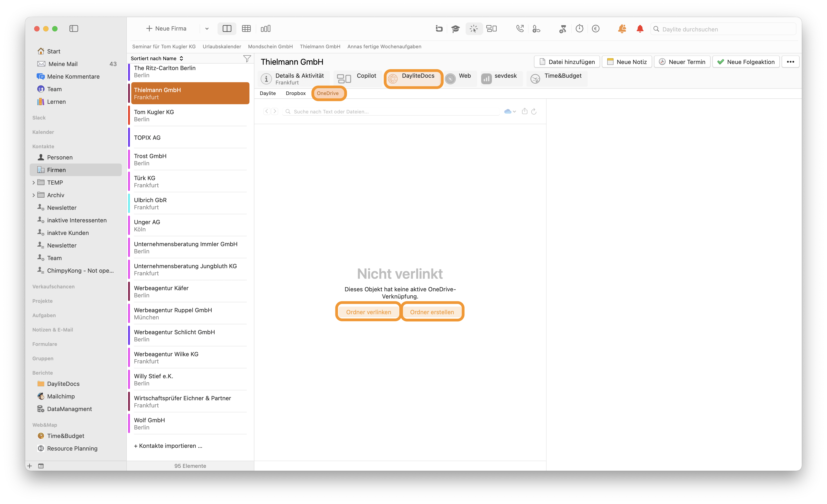The height and width of the screenshot is (504, 827).
Task: Open the Sortiert nach Name sort menu
Action: (x=157, y=58)
